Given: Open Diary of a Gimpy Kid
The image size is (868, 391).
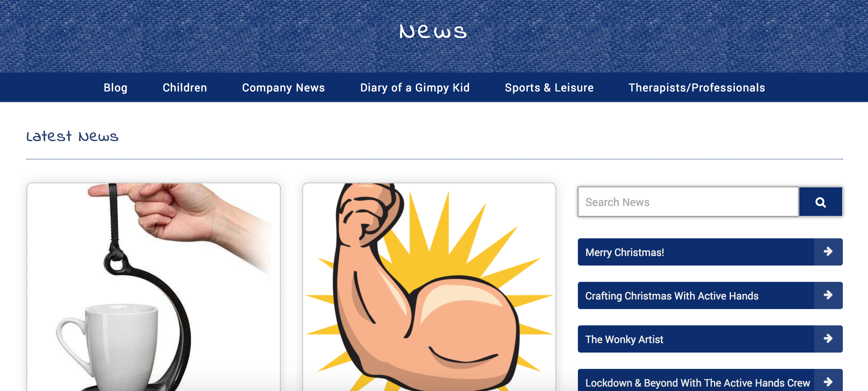Looking at the screenshot, I should coord(415,88).
